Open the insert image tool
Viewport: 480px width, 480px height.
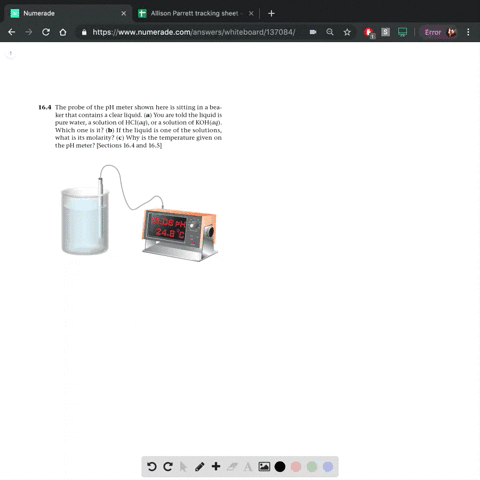[x=264, y=467]
